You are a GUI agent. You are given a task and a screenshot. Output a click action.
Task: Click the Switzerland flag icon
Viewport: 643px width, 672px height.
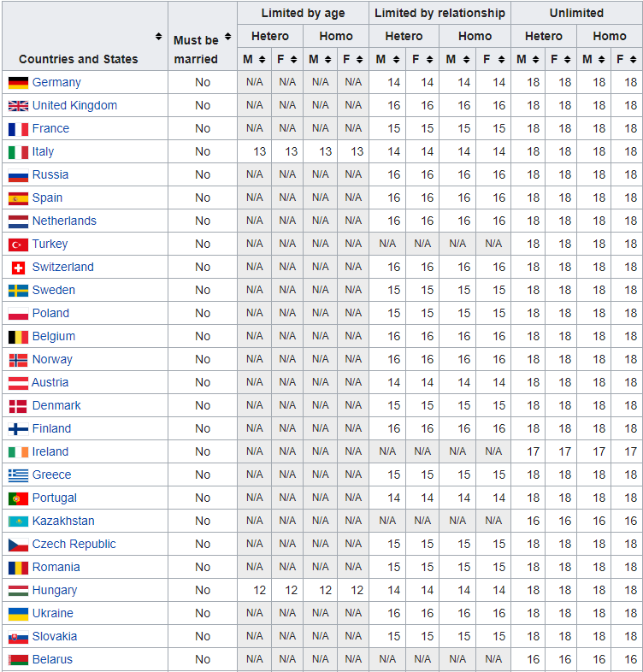click(18, 268)
